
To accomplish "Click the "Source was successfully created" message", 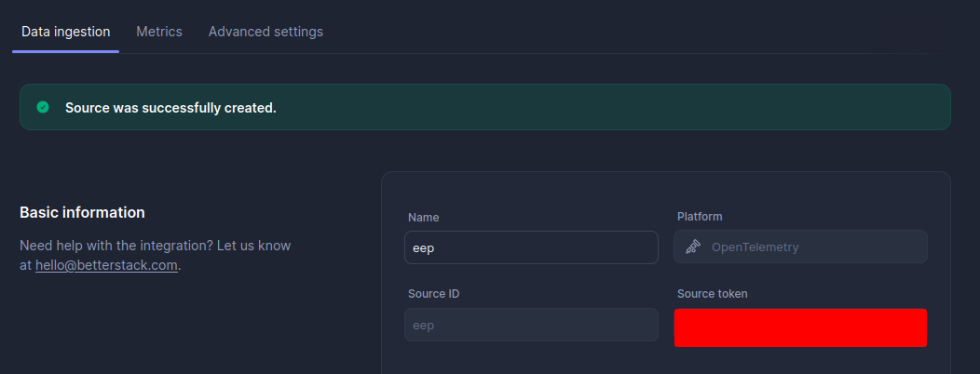I will click(170, 108).
